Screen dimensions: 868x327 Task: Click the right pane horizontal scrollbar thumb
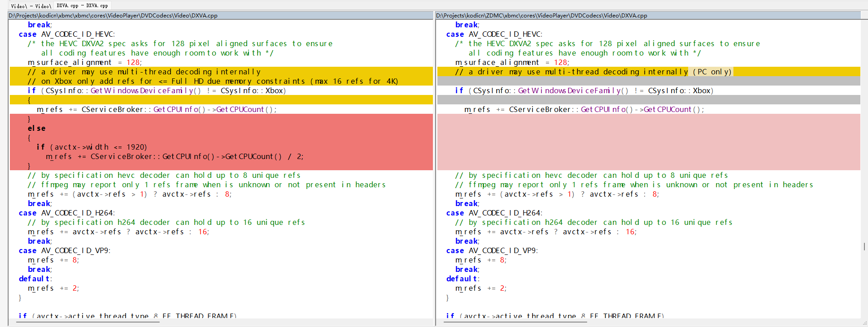point(515,322)
